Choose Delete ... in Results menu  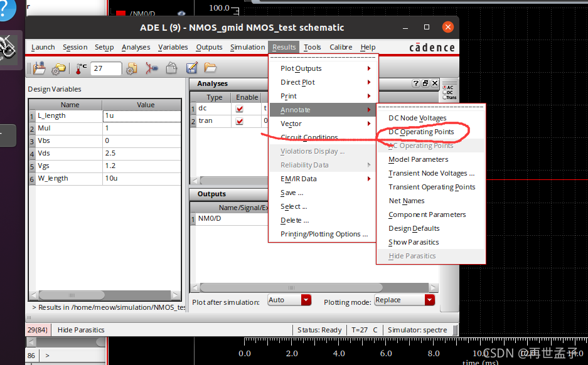(x=323, y=220)
